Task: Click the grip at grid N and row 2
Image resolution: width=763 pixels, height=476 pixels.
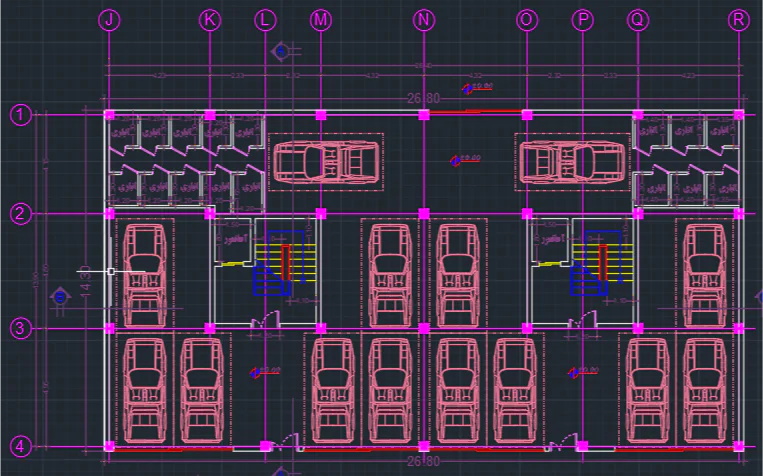Action: 424,213
